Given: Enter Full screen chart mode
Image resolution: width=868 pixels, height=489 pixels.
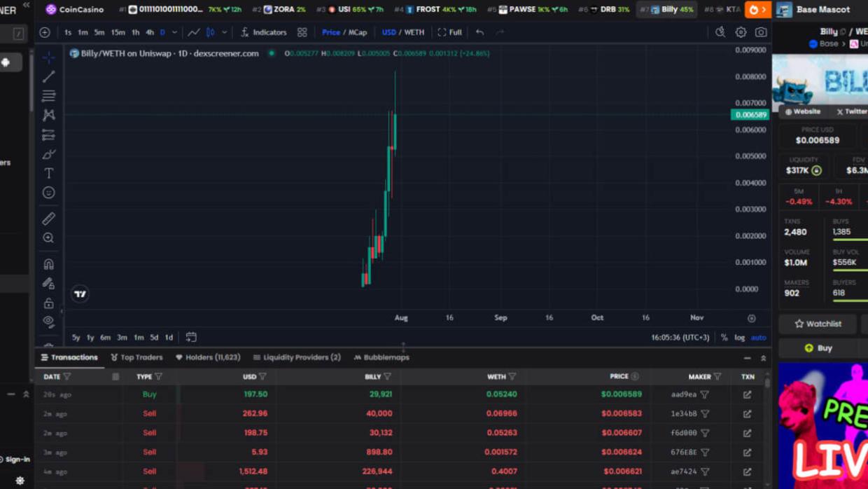Looking at the screenshot, I should point(449,32).
